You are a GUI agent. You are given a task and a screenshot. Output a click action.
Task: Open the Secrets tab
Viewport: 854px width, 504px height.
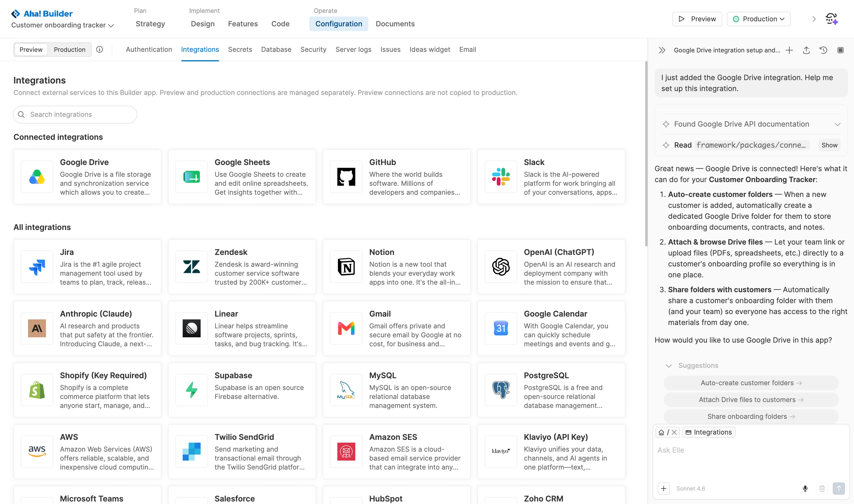pyautogui.click(x=240, y=50)
